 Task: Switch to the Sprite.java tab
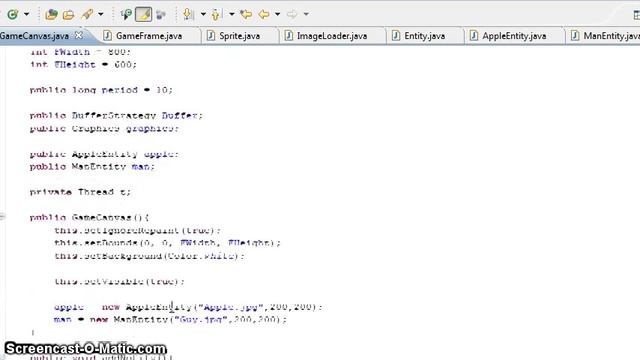click(x=240, y=36)
